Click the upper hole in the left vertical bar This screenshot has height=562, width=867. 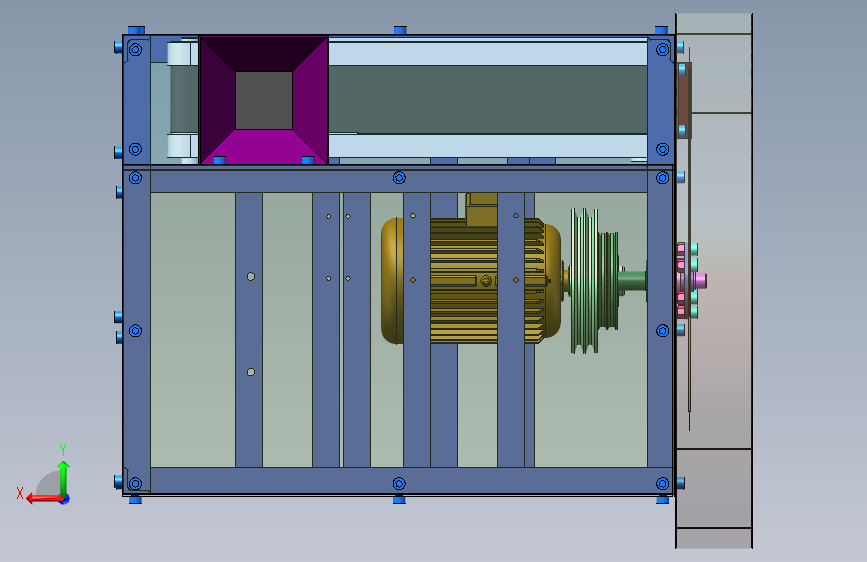(251, 277)
